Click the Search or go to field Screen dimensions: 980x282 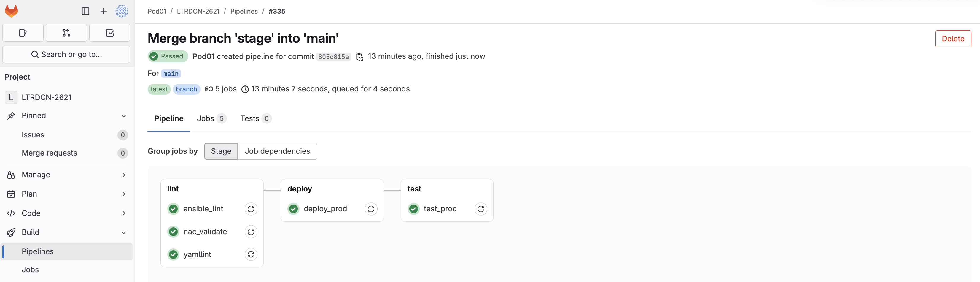tap(66, 54)
